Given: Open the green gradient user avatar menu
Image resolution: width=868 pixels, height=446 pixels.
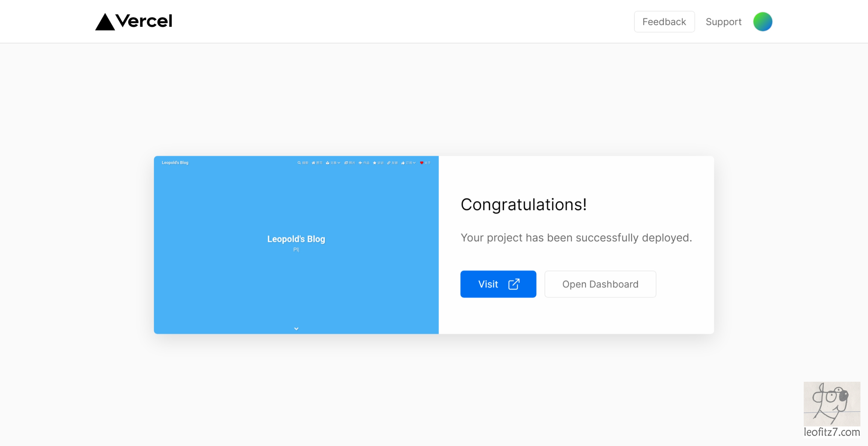Looking at the screenshot, I should click(763, 22).
